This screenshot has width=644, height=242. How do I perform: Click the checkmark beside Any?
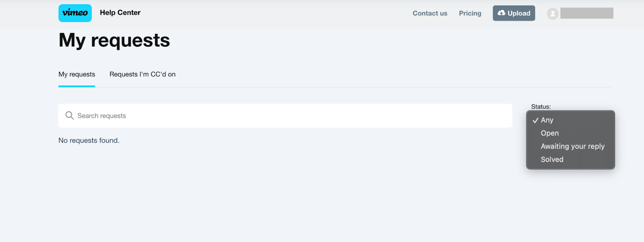[535, 120]
